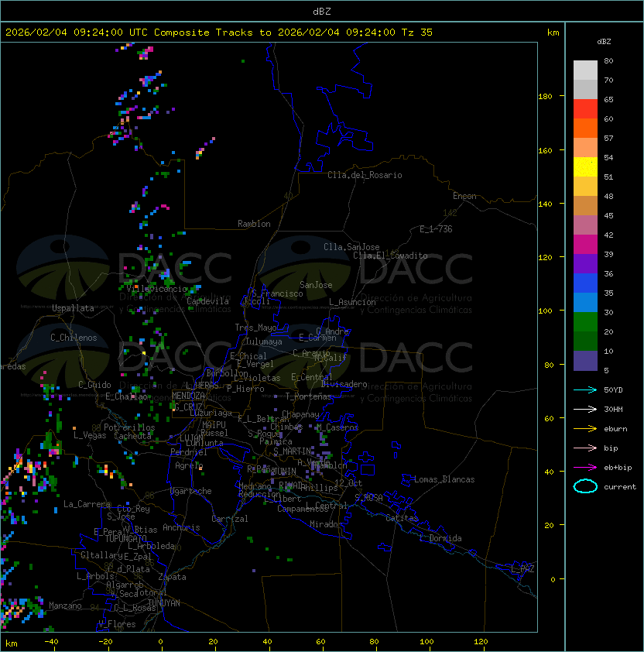644x652 pixels.
Task: Click the Potrerillos label on map
Action: [129, 427]
